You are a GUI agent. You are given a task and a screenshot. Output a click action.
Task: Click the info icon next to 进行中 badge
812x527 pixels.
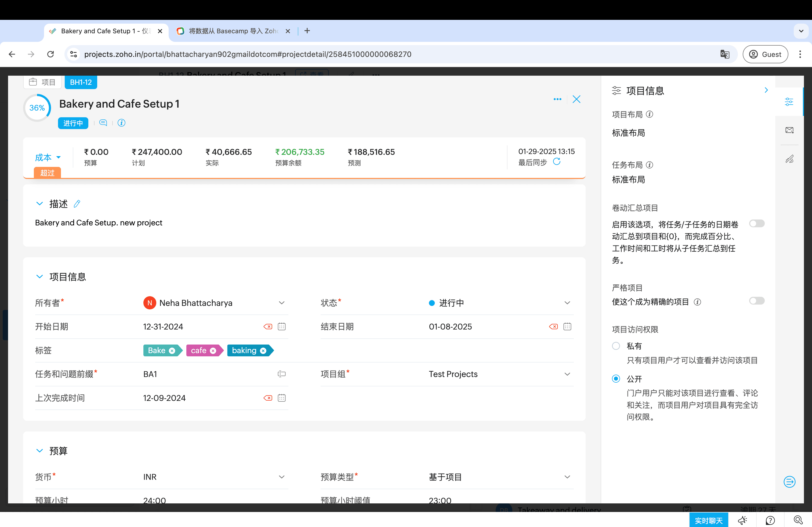tap(121, 123)
